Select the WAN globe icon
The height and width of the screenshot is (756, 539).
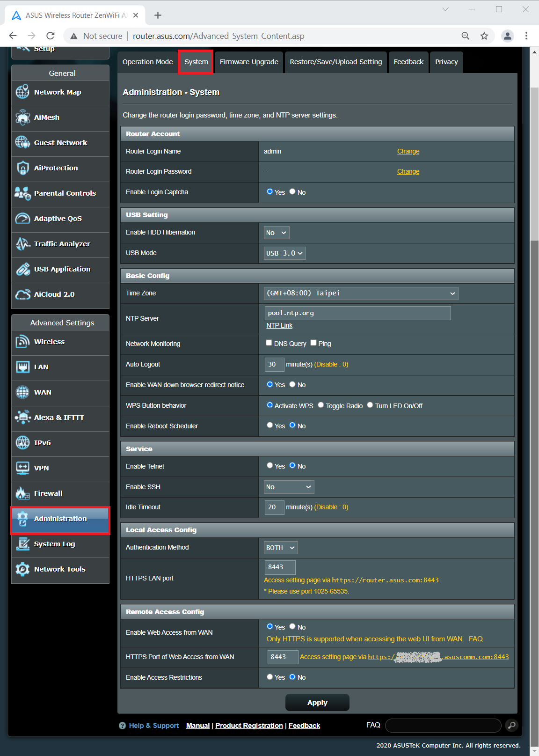tap(22, 392)
